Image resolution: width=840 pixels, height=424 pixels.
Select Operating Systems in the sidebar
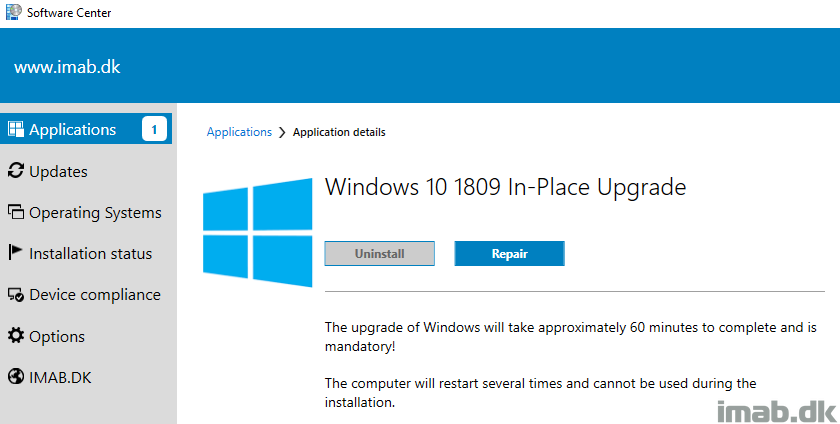[95, 213]
